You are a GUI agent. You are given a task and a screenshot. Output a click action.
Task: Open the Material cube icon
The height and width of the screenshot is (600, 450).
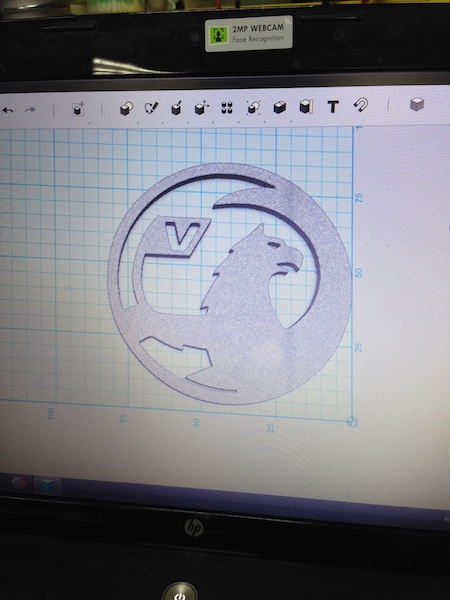click(417, 104)
